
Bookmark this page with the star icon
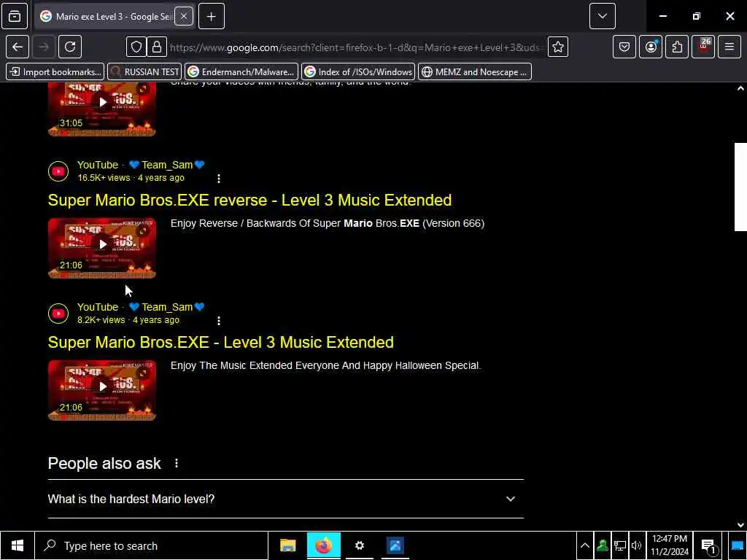(x=558, y=47)
